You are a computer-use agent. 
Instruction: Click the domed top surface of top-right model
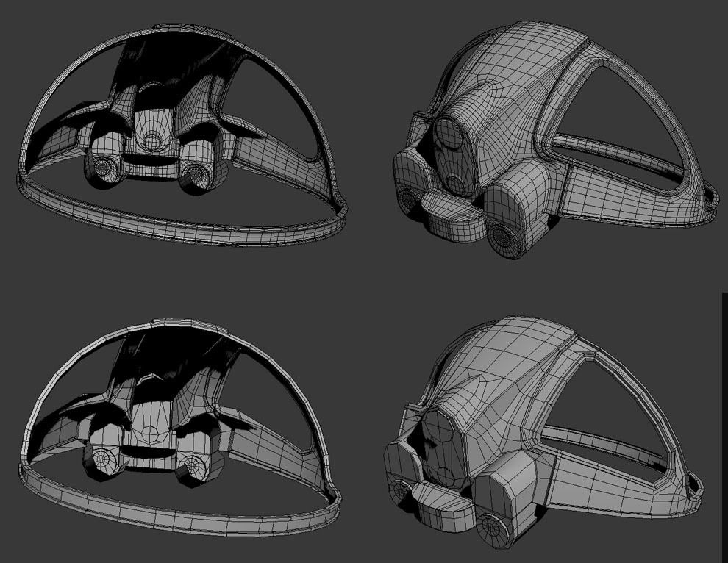point(515,59)
